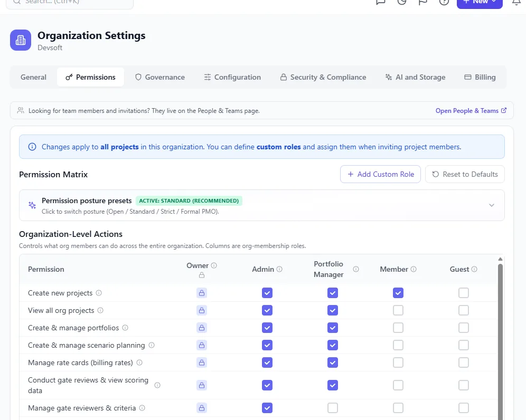
Task: Go to the Configuration tab
Action: 232,77
